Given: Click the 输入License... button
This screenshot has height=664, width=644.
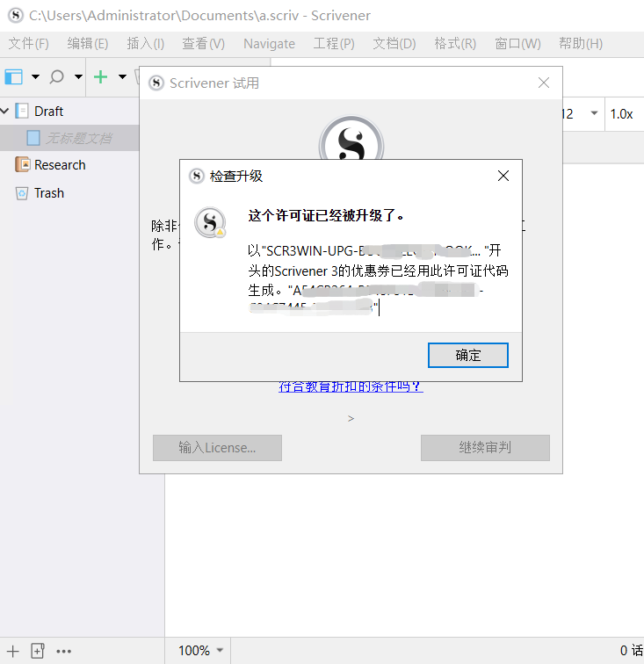Looking at the screenshot, I should point(217,448).
